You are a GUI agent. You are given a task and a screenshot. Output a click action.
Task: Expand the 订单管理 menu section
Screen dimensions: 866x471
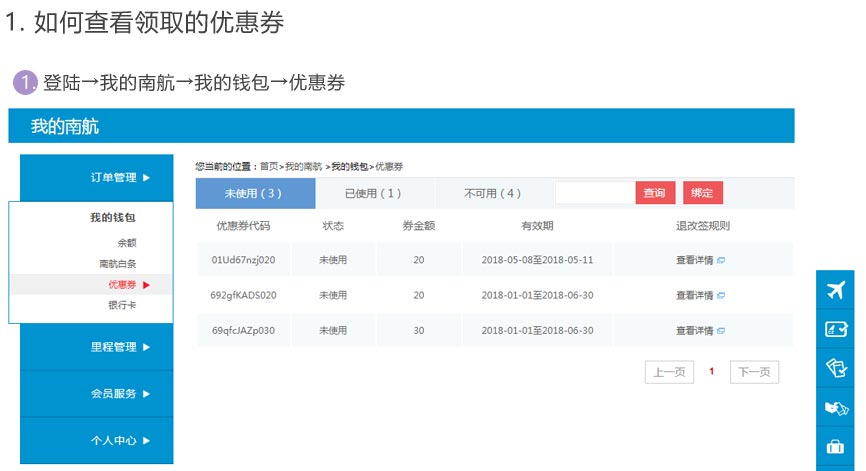(x=119, y=178)
